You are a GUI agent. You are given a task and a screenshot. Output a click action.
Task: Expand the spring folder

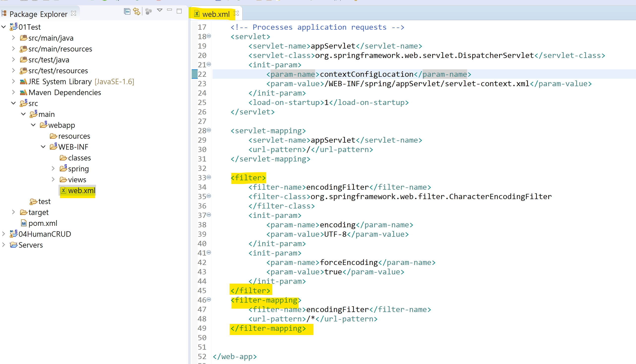point(53,168)
